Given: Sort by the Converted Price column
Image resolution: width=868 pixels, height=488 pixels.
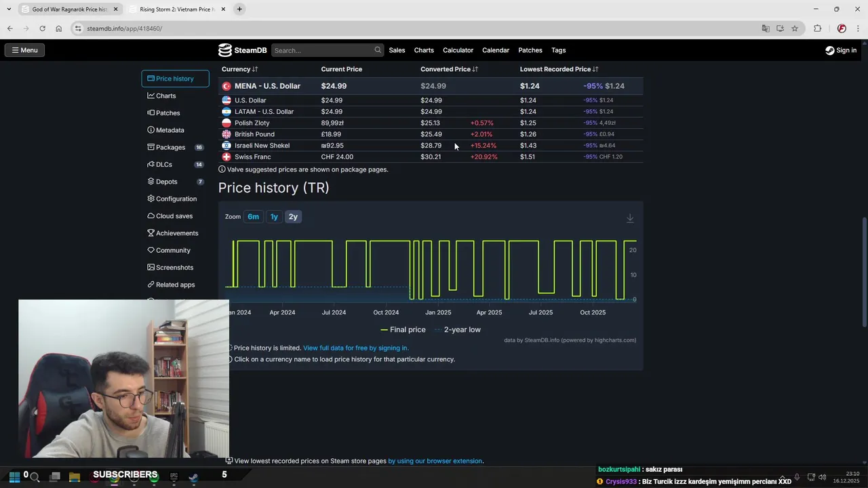Looking at the screenshot, I should (449, 69).
